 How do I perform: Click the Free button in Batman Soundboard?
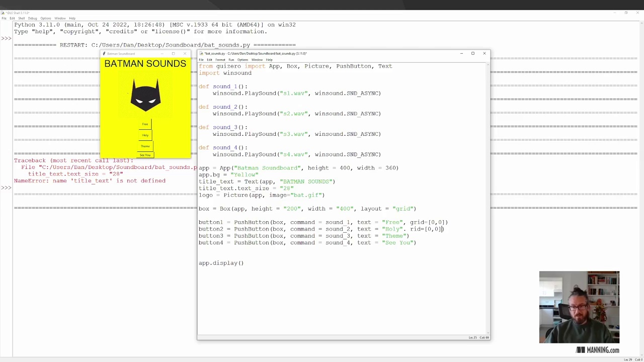[145, 124]
